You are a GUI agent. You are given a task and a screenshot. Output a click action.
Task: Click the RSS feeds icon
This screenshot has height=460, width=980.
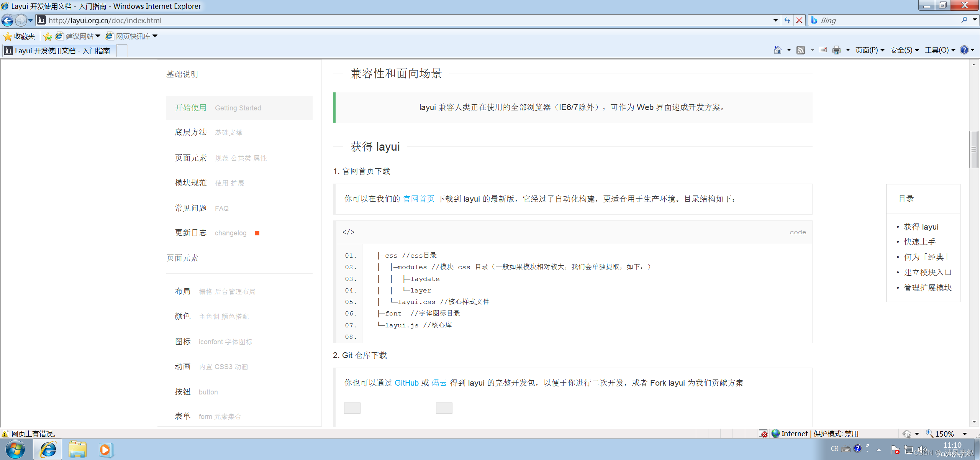801,50
